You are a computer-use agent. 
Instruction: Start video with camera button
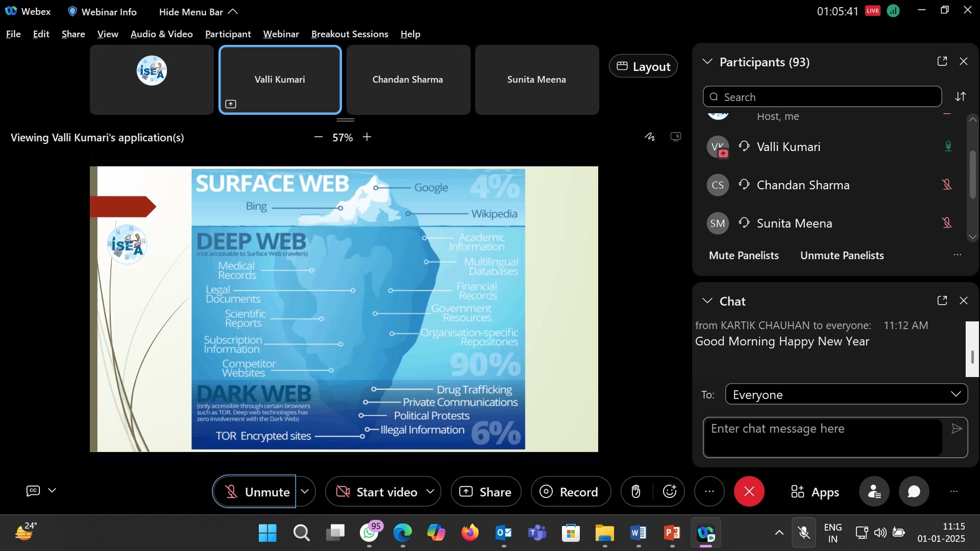(377, 492)
